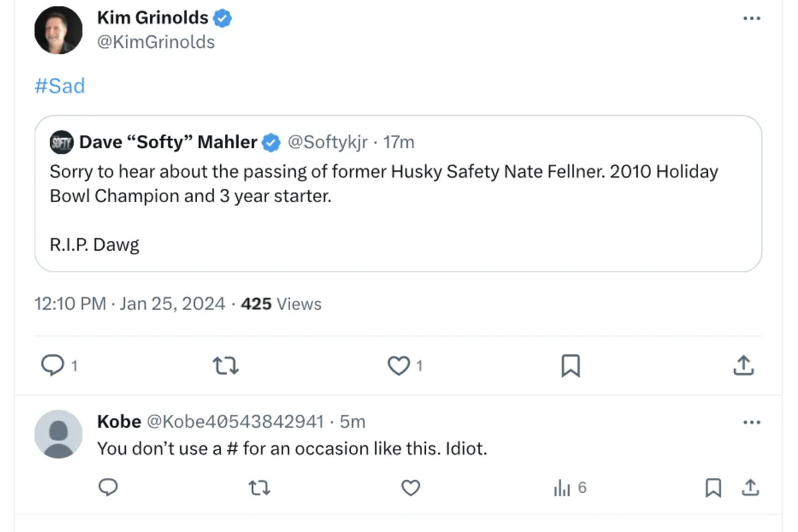Viewport: 798px width, 532px height.
Task: Retweet Kim Grinolds' #Sad post
Action: 226,365
